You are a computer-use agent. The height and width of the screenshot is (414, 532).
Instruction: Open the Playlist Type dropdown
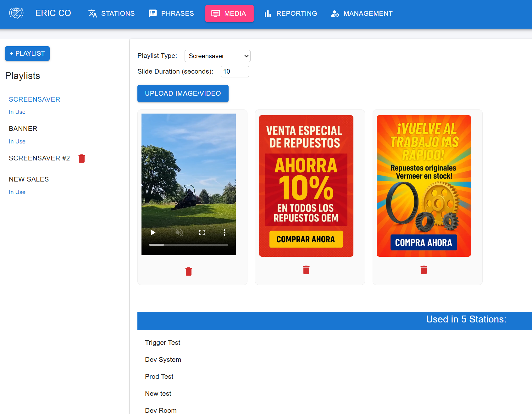click(x=217, y=56)
